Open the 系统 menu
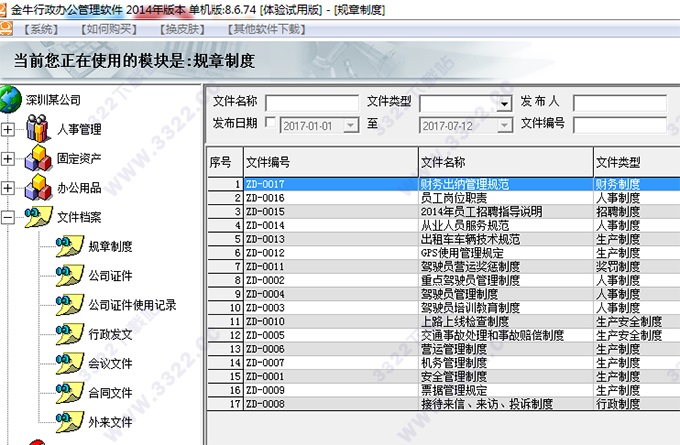This screenshot has height=445, width=680. point(41,29)
